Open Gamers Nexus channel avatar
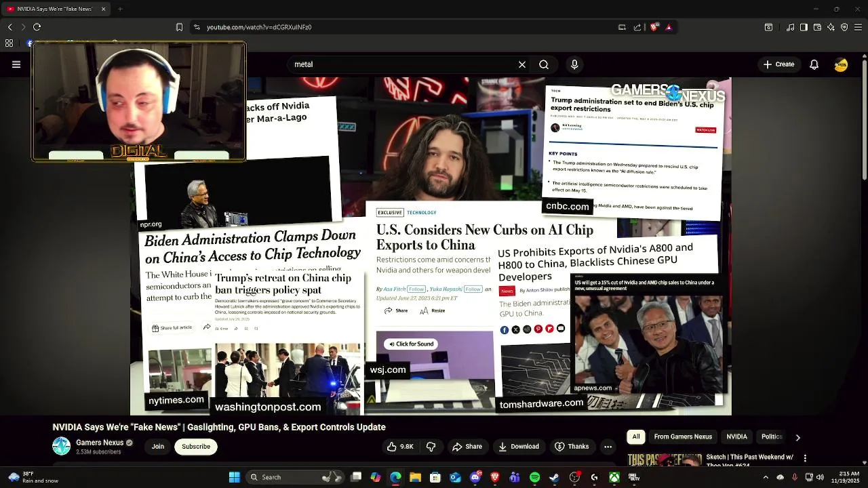Image resolution: width=868 pixels, height=488 pixels. (62, 446)
